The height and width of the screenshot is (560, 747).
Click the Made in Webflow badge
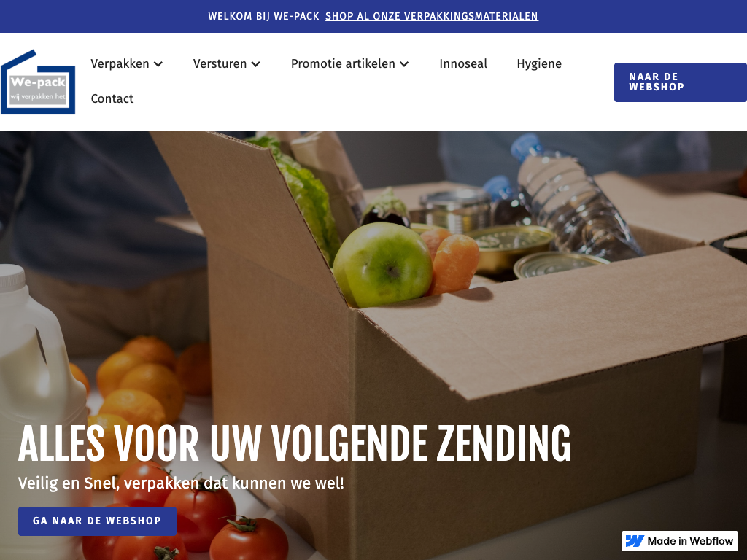click(680, 541)
